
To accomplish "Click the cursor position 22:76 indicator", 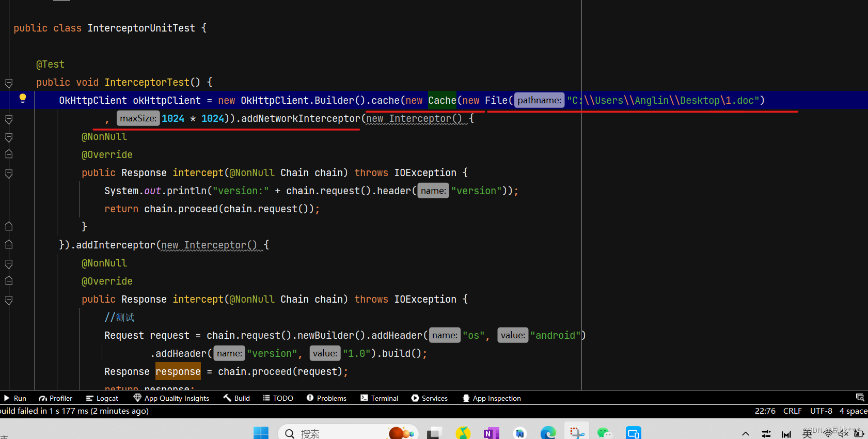I will (765, 411).
